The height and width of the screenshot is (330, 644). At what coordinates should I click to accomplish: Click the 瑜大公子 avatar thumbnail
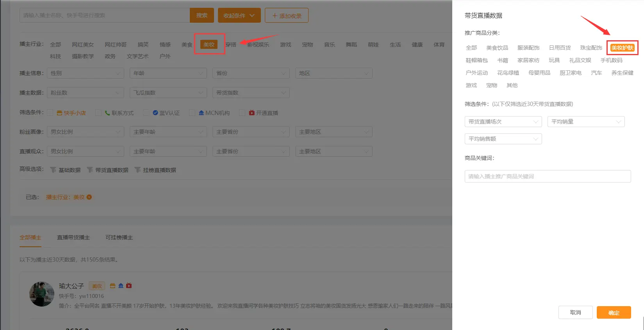(42, 294)
